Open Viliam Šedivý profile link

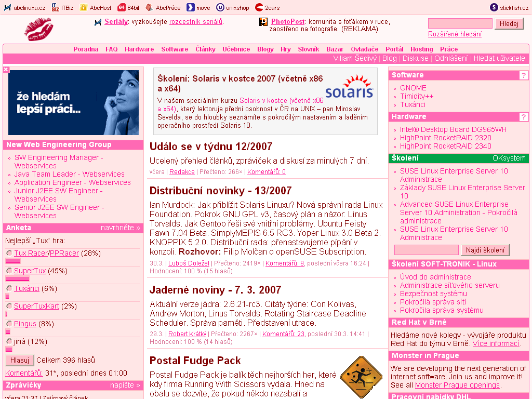click(355, 58)
